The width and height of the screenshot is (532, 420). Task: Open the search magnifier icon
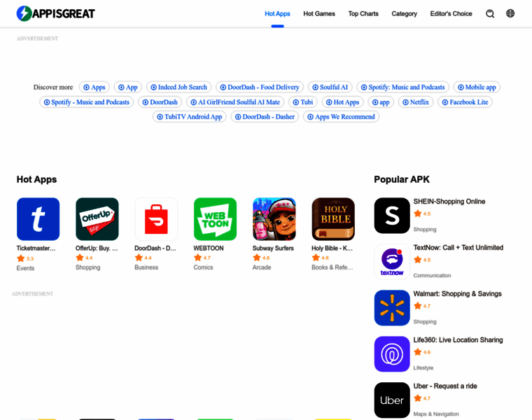tap(490, 13)
